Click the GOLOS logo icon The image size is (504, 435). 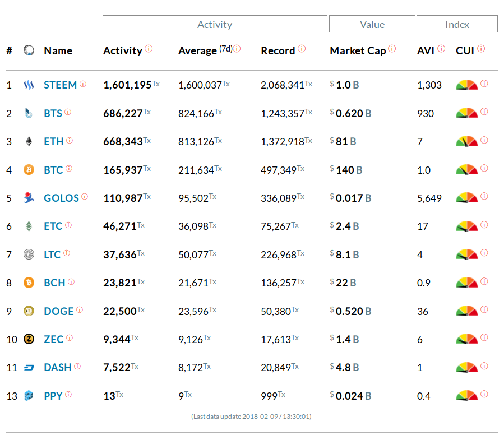click(29, 198)
